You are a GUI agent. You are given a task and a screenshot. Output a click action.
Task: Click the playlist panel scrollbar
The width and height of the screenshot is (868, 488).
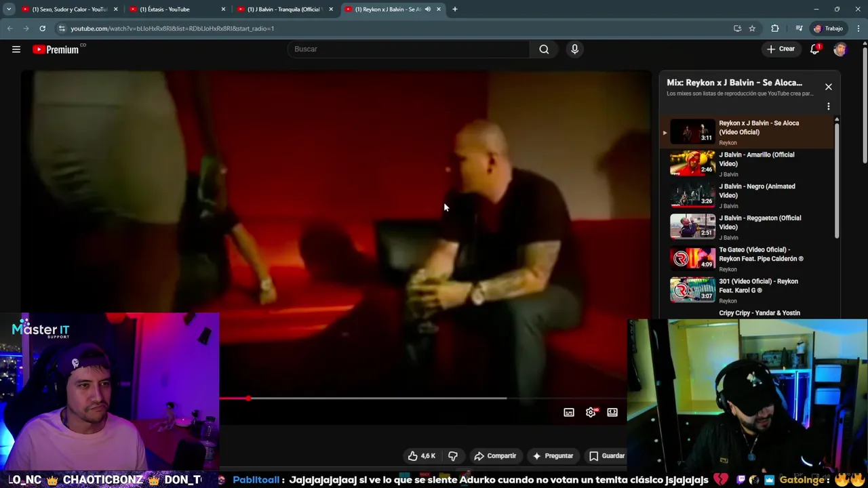coord(837,180)
